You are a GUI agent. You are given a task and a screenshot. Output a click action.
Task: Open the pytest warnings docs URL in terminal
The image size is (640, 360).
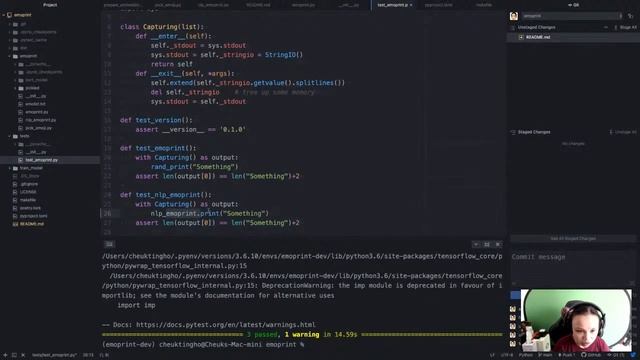[225, 325]
